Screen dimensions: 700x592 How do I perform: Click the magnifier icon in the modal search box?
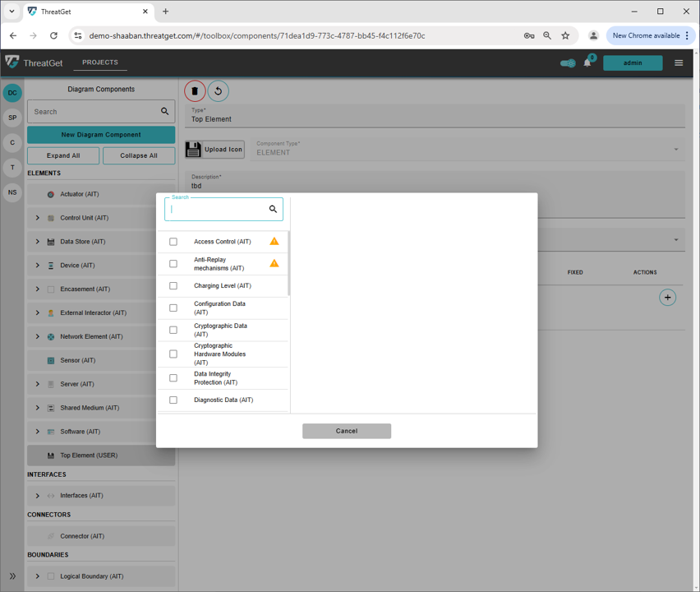(x=273, y=210)
